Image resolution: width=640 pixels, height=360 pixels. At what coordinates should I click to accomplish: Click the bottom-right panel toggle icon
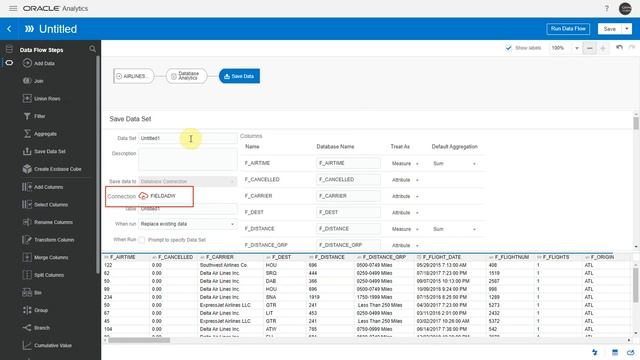631,352
